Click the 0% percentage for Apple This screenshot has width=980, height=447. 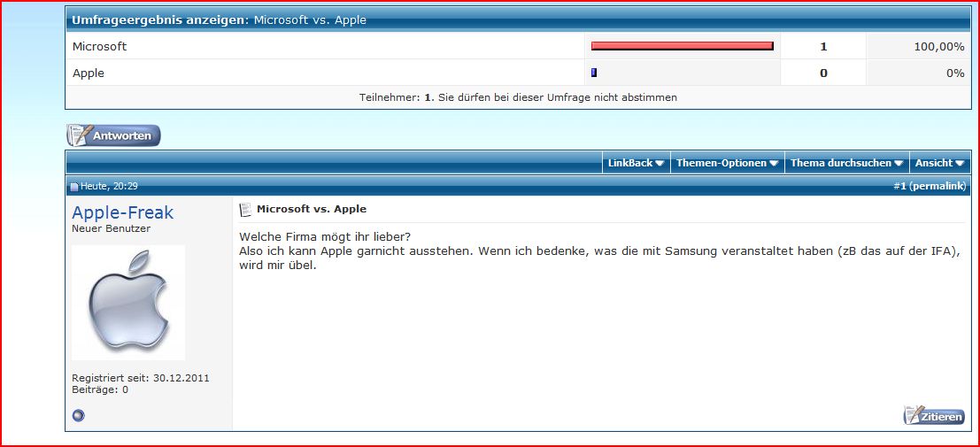coord(955,73)
